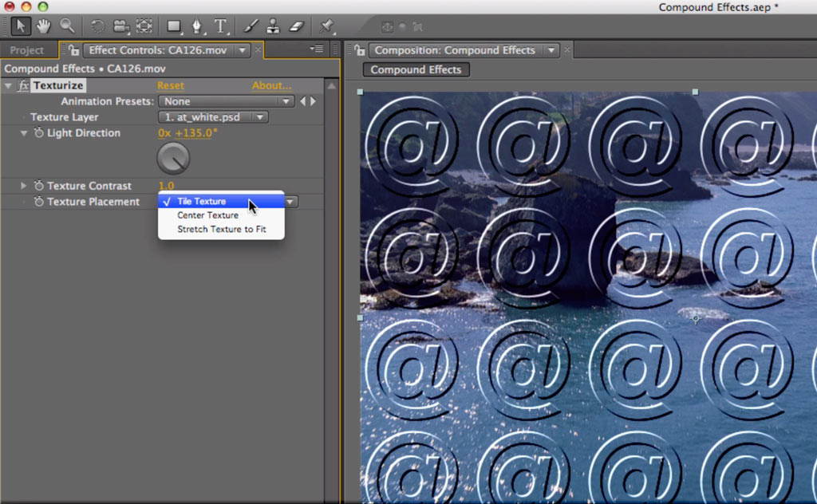Select the Pan Behind tool
The image size is (817, 504).
144,26
